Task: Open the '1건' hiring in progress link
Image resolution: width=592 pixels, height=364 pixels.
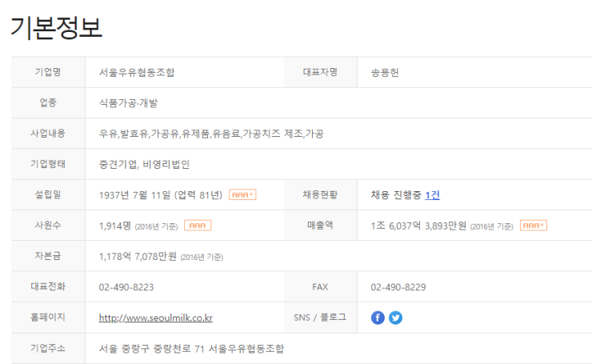Action: [432, 195]
